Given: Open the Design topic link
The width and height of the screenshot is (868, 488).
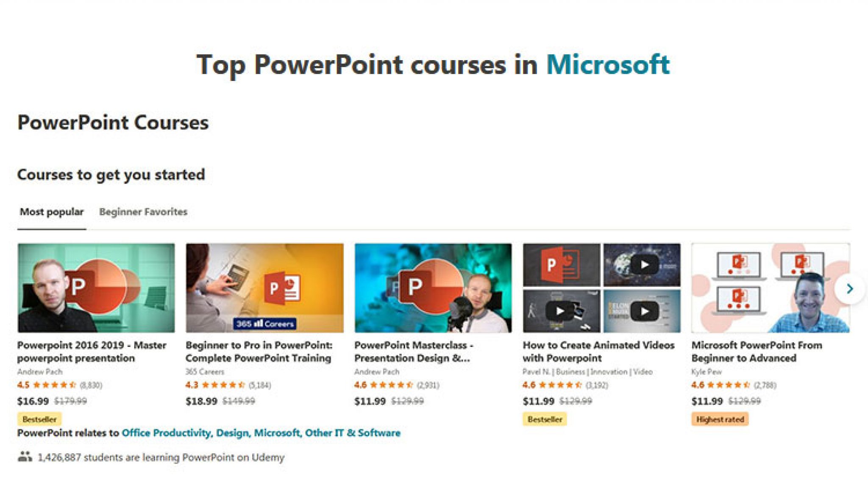Looking at the screenshot, I should (233, 433).
